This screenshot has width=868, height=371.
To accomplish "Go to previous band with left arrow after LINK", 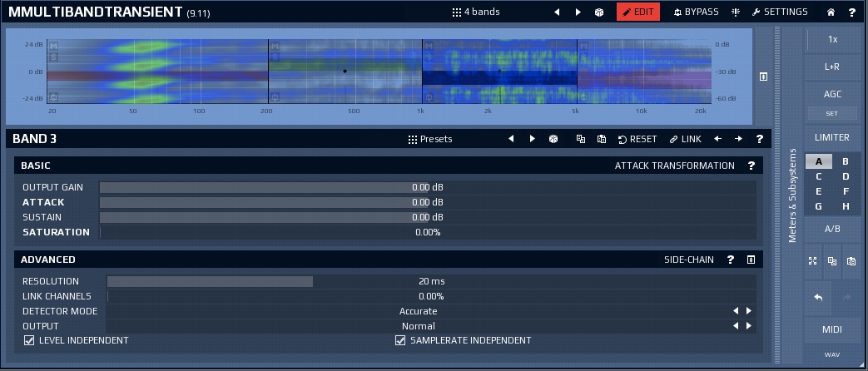I will tap(717, 139).
